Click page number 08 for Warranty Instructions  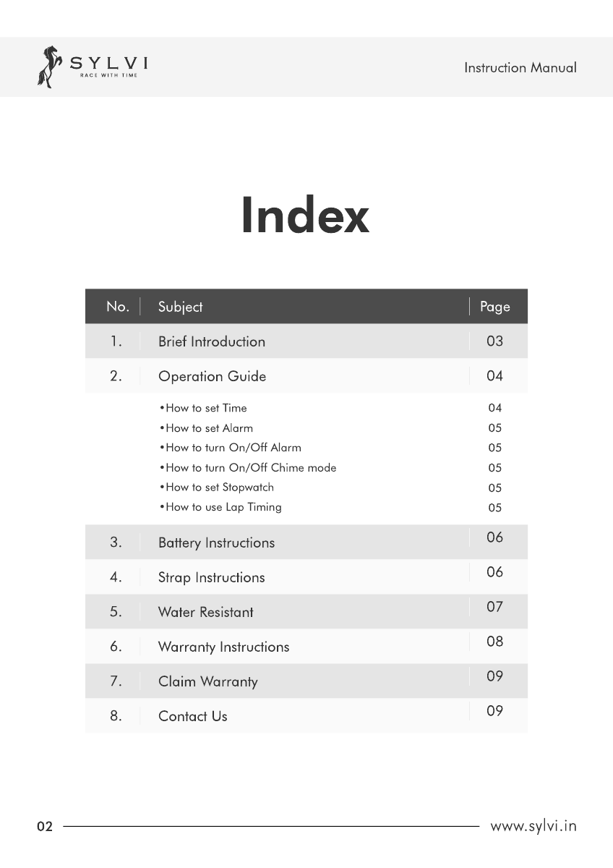tap(494, 642)
